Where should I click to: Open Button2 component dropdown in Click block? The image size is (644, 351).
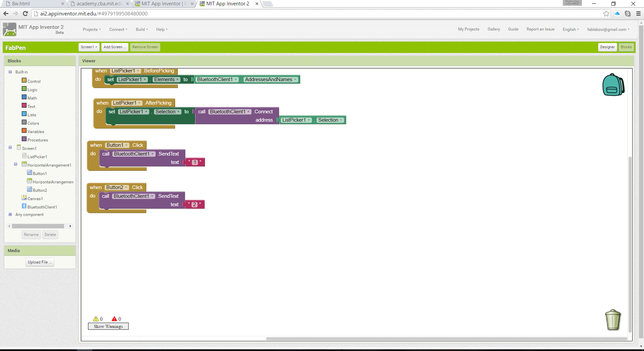[117, 187]
